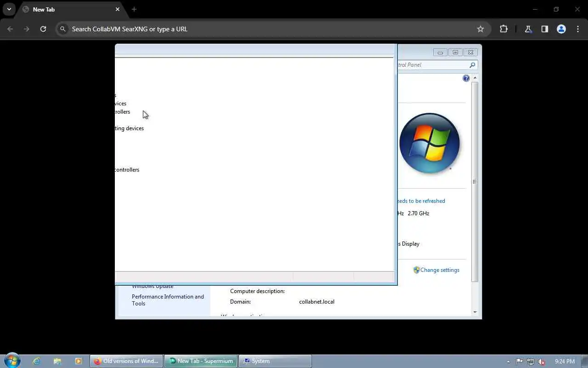Viewport: 588px width, 368px height.
Task: Switch to System window in taskbar
Action: pos(275,361)
